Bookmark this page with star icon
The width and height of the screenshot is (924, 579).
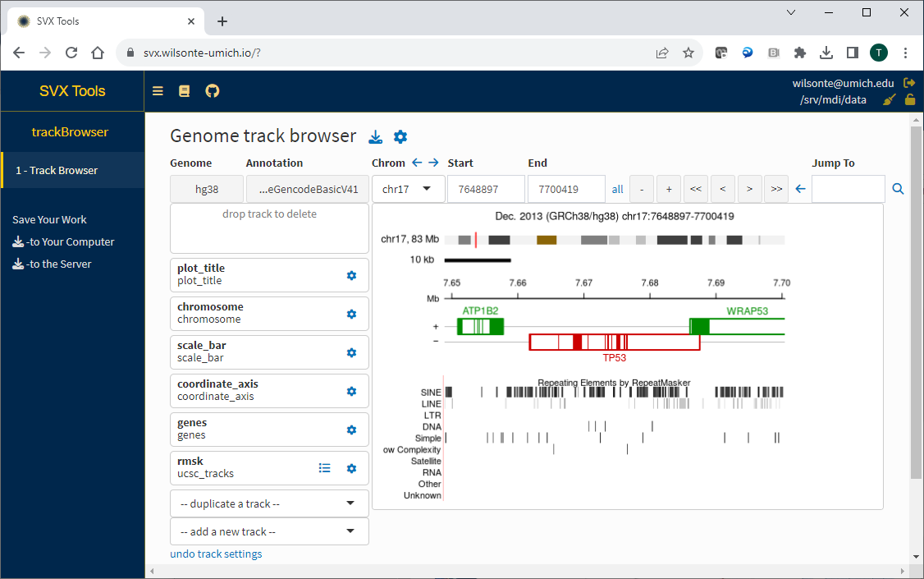coord(688,53)
